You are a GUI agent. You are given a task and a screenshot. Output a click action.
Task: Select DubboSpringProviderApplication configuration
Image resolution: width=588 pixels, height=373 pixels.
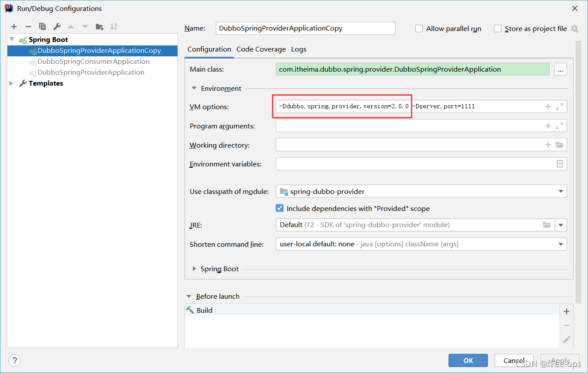point(92,73)
